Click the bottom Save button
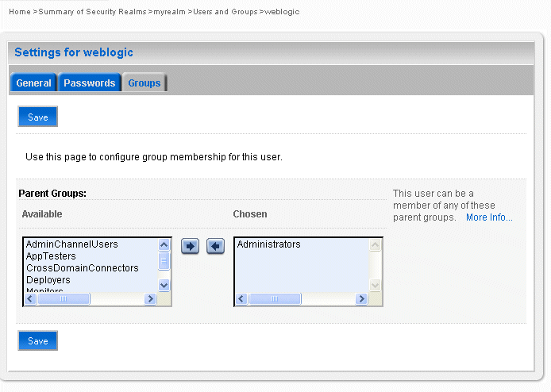551x392 pixels. [x=37, y=340]
